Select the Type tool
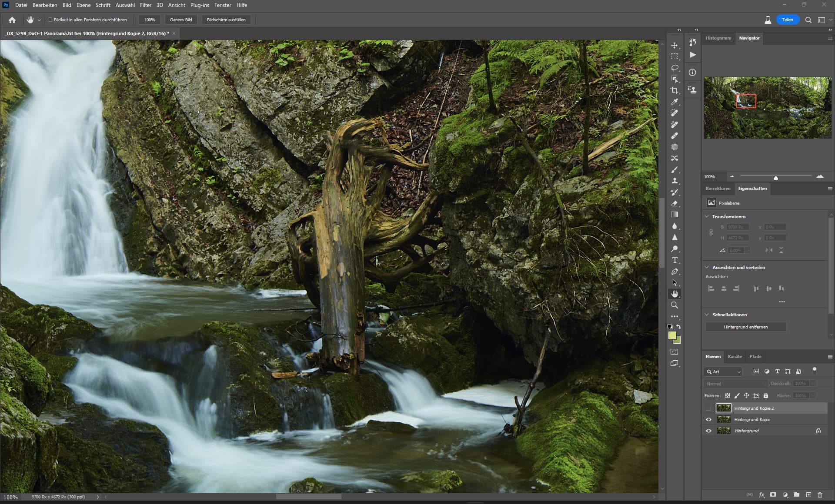The image size is (835, 504). pos(675,260)
